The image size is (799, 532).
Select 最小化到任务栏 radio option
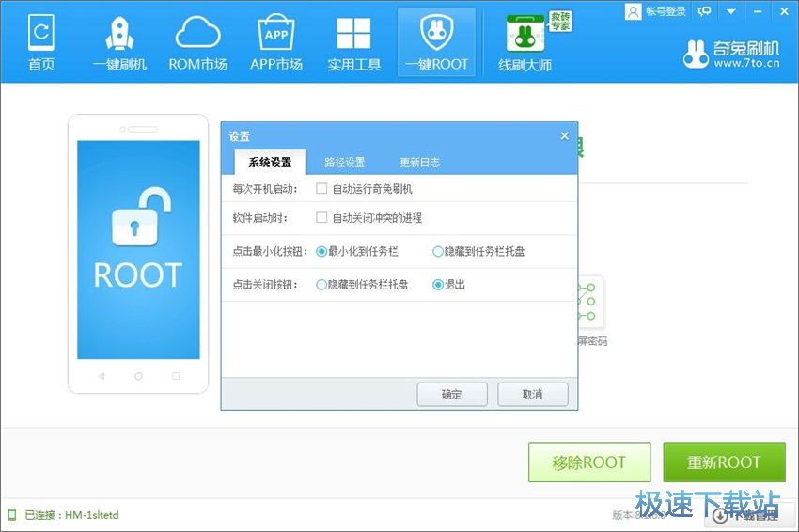pos(321,251)
